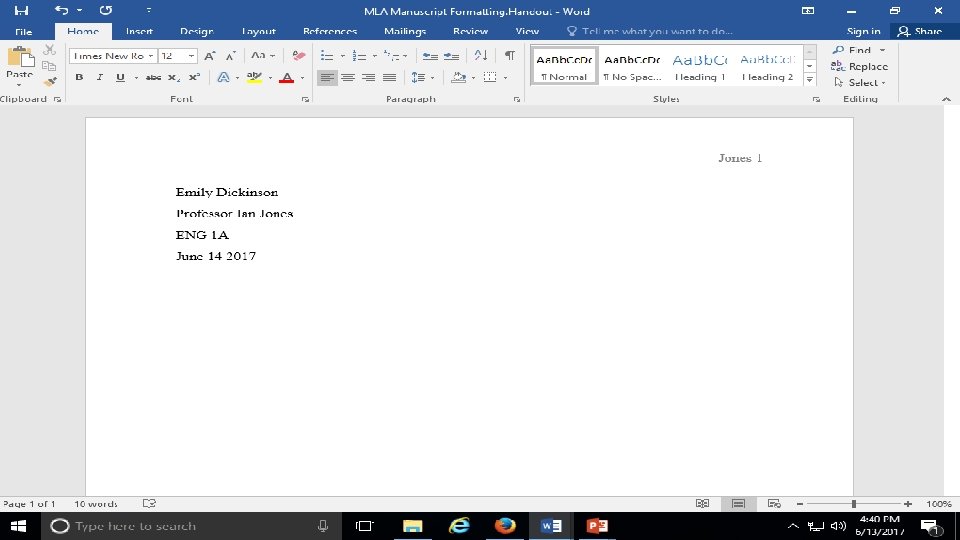This screenshot has height=540, width=960.
Task: Toggle Strikethrough formatting
Action: tap(153, 78)
